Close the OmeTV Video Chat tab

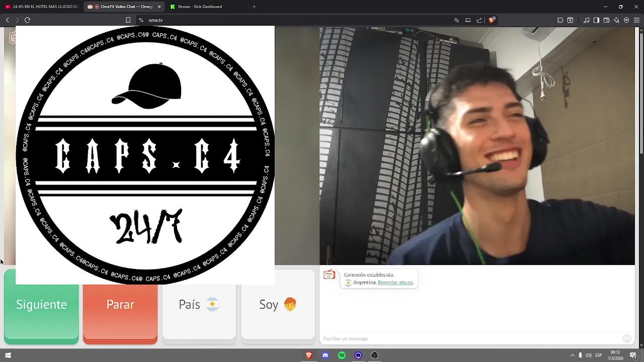point(159,7)
